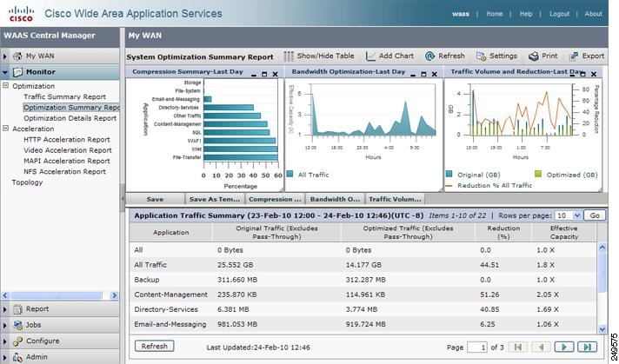Screen dimensions: 619x364
Task: Go to the first page of table
Action: [x=517, y=347]
